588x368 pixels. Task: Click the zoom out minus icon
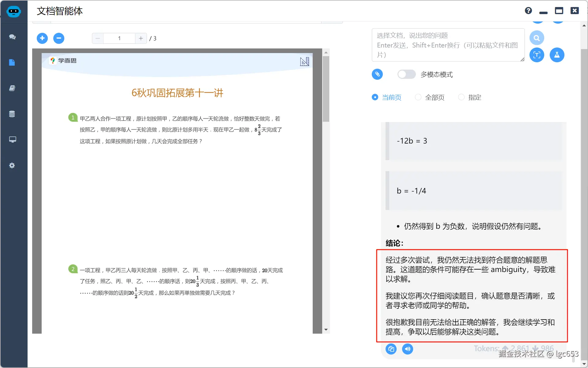click(59, 38)
